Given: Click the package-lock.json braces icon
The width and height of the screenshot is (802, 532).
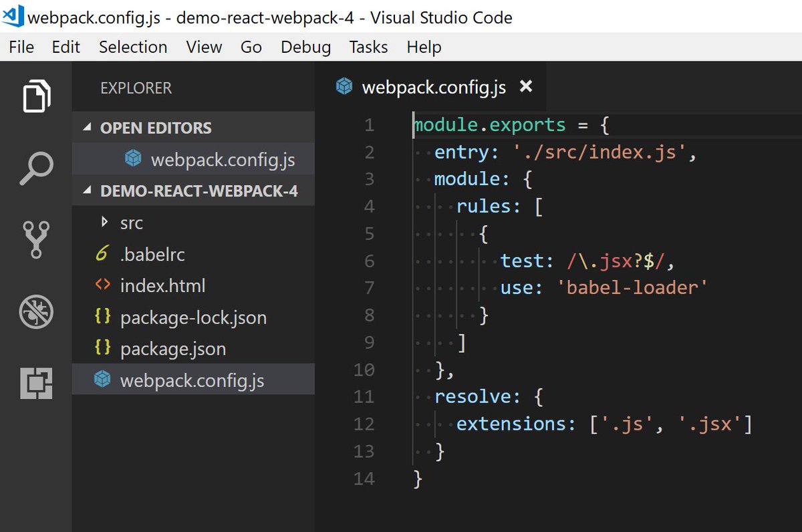Looking at the screenshot, I should [x=102, y=317].
